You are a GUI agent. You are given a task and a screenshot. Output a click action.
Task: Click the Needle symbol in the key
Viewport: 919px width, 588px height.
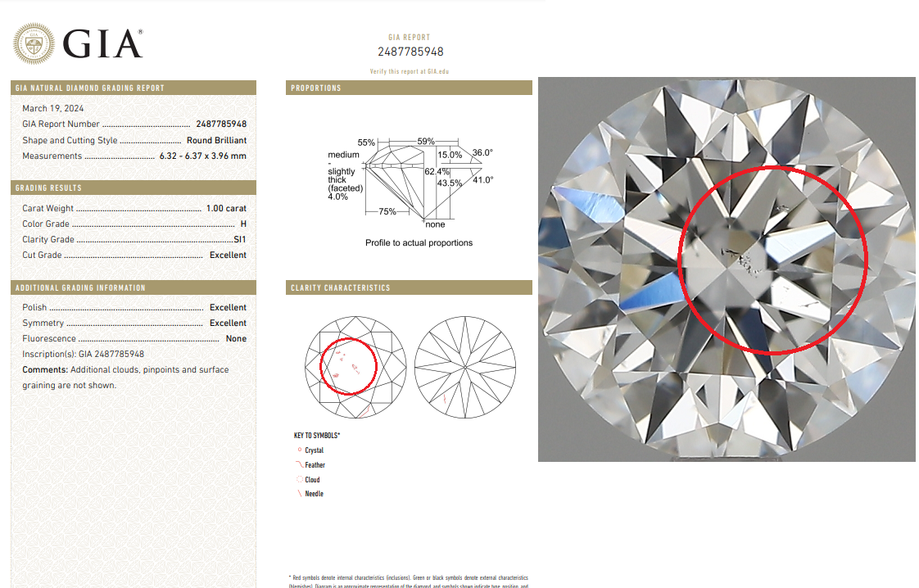click(x=300, y=494)
